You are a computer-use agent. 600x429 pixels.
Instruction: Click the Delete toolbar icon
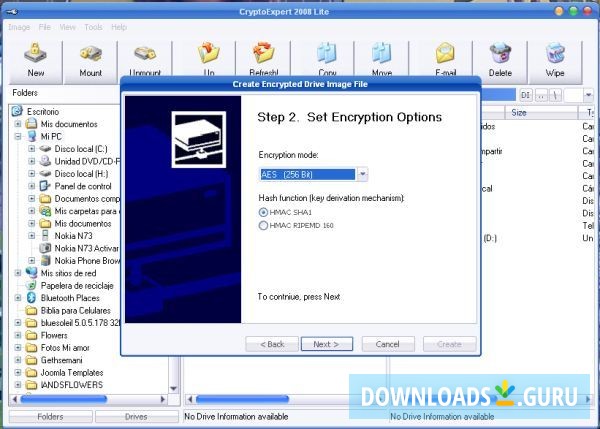click(500, 61)
